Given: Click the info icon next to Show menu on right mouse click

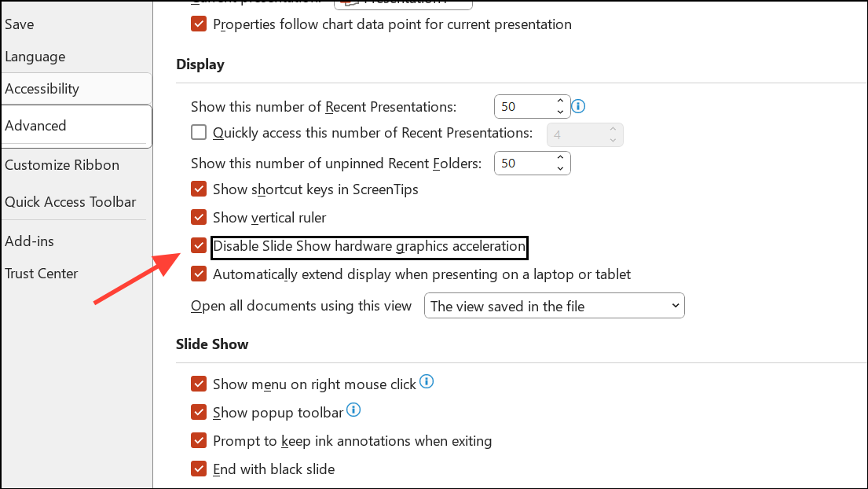Looking at the screenshot, I should tap(427, 381).
